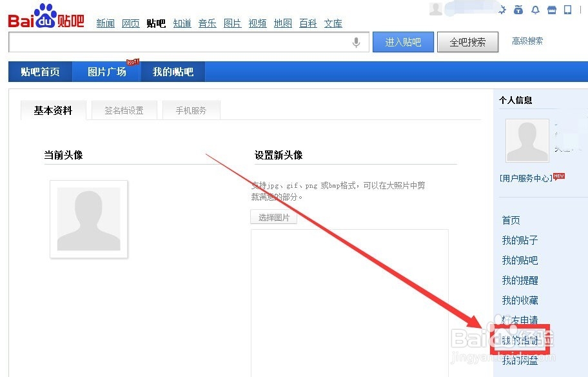Click the 选择图片 button

click(x=273, y=217)
